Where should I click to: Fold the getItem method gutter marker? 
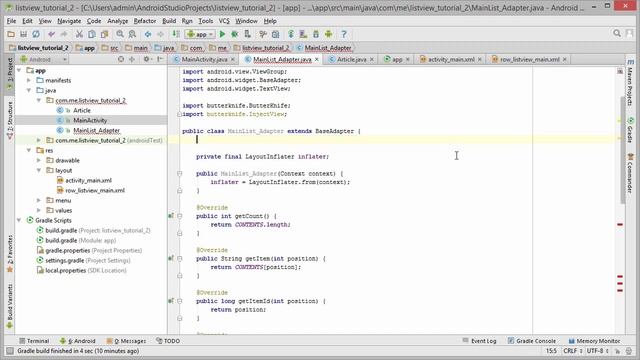[x=180, y=258]
